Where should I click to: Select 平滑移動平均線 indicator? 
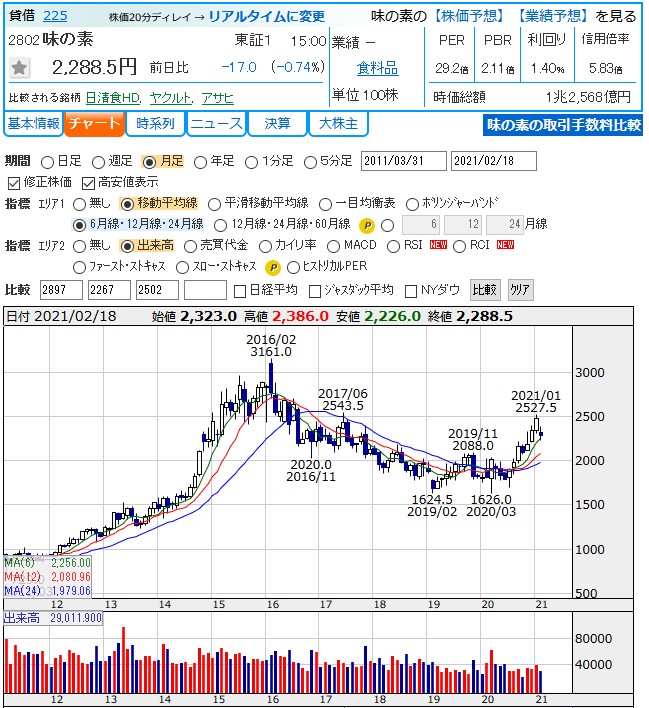[214, 204]
